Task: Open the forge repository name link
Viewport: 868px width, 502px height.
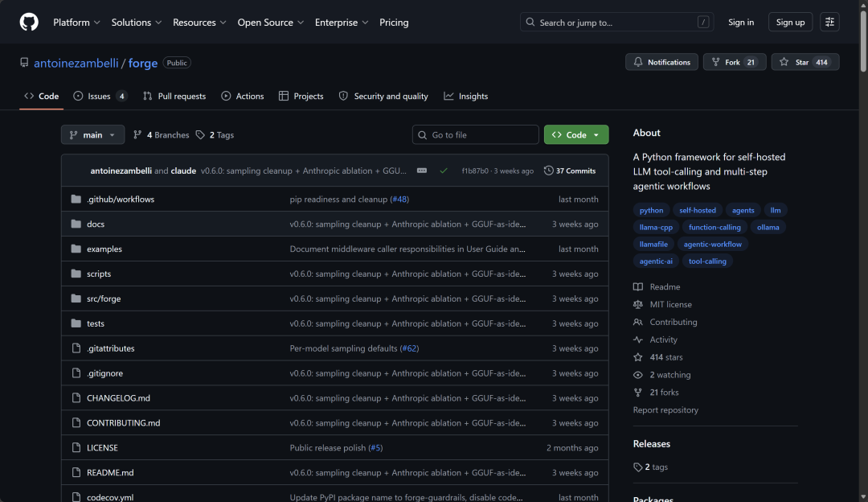Action: coord(143,64)
